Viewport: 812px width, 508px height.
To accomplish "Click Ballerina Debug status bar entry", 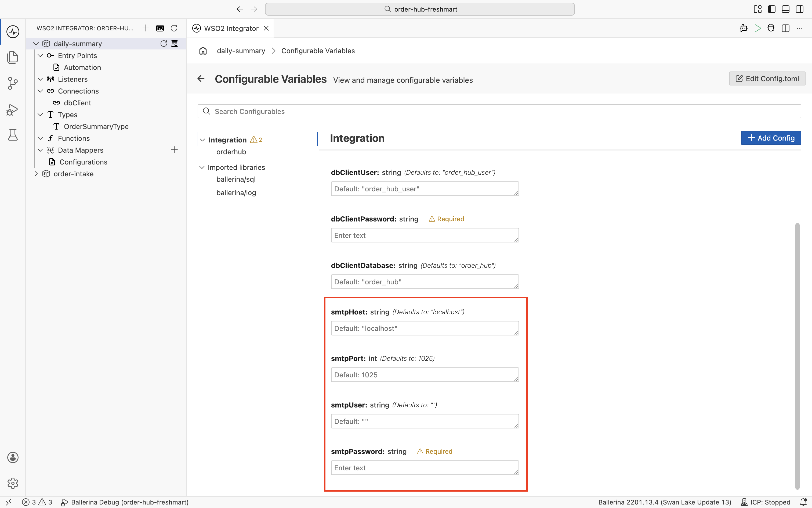I will [x=125, y=502].
